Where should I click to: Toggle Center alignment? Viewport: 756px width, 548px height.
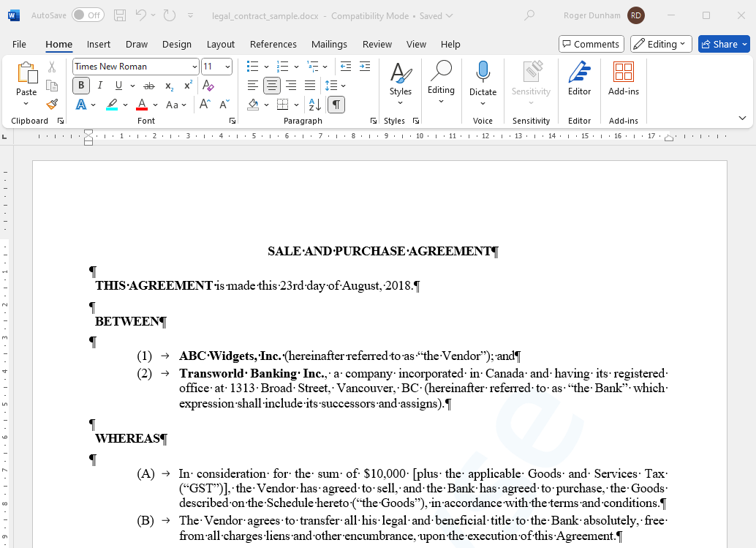coord(272,86)
